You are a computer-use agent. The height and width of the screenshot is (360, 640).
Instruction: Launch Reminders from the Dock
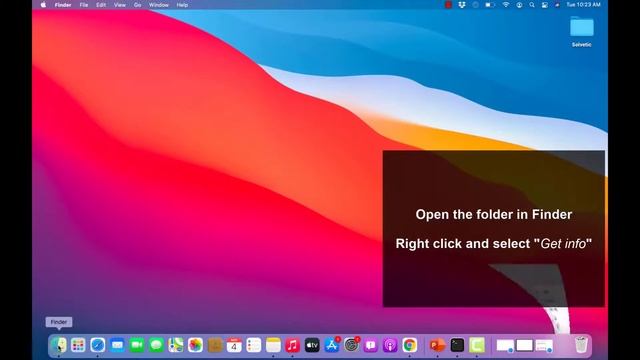254,345
